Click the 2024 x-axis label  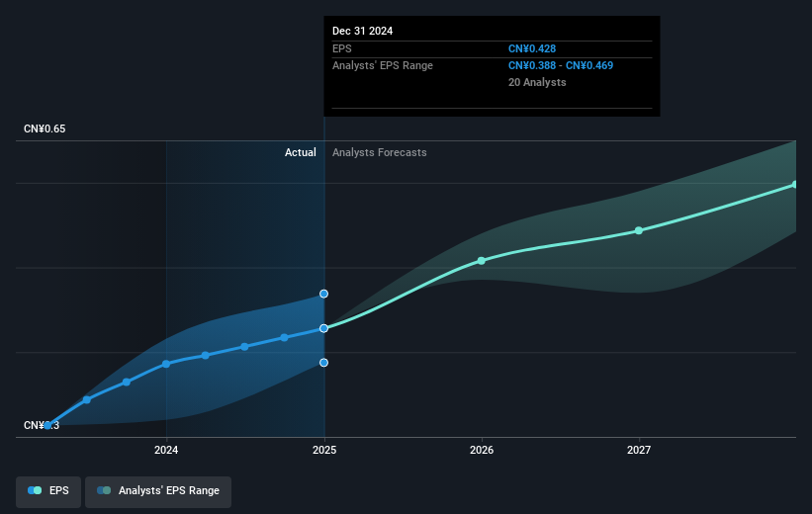(166, 450)
